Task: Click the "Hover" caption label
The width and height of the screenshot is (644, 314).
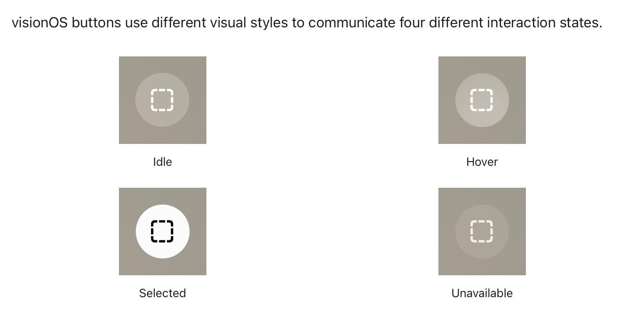Action: tap(482, 162)
